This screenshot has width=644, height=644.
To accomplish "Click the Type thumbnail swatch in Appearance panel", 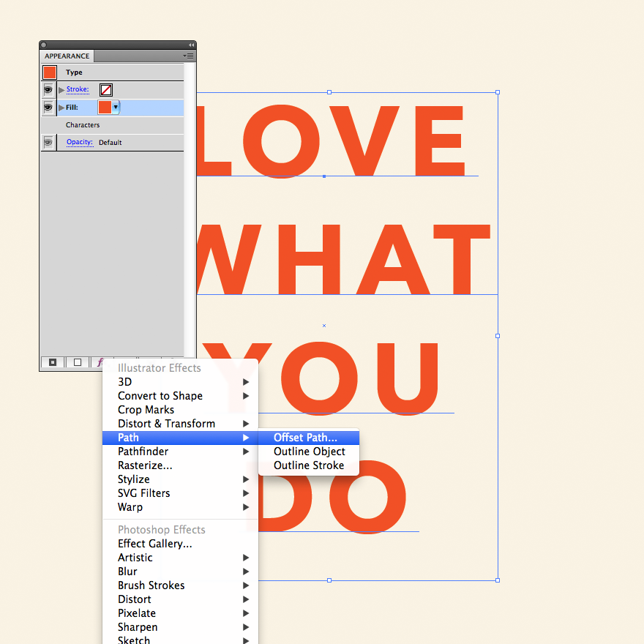I will pos(50,72).
